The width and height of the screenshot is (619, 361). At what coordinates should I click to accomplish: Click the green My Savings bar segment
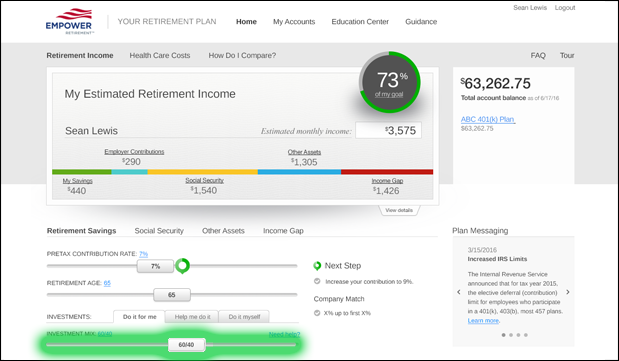point(82,172)
